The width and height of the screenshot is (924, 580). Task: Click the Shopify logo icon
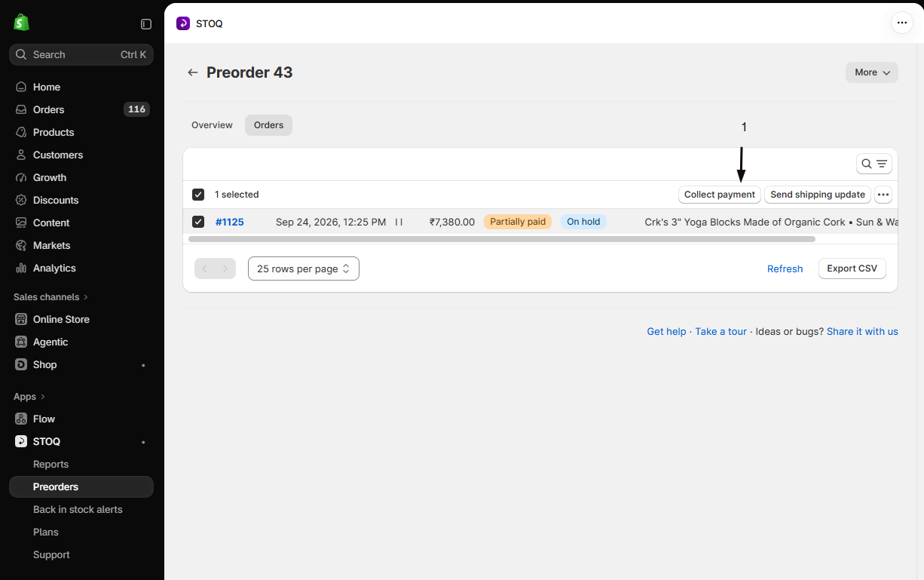[21, 23]
